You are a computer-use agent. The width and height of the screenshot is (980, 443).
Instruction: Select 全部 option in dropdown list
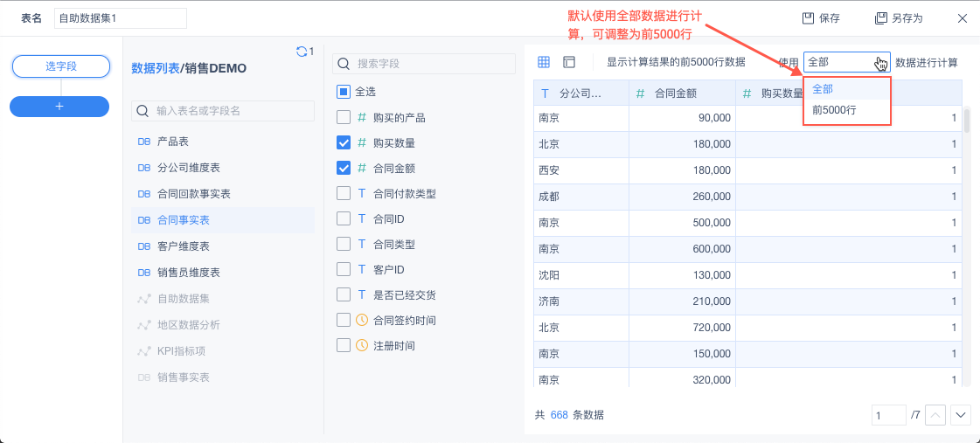click(x=823, y=89)
